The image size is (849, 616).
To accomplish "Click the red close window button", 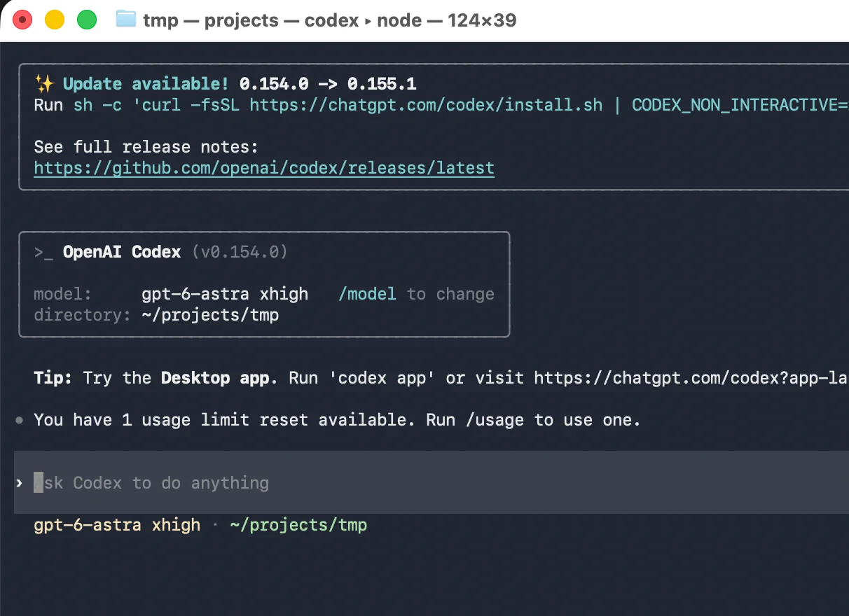I will point(22,20).
